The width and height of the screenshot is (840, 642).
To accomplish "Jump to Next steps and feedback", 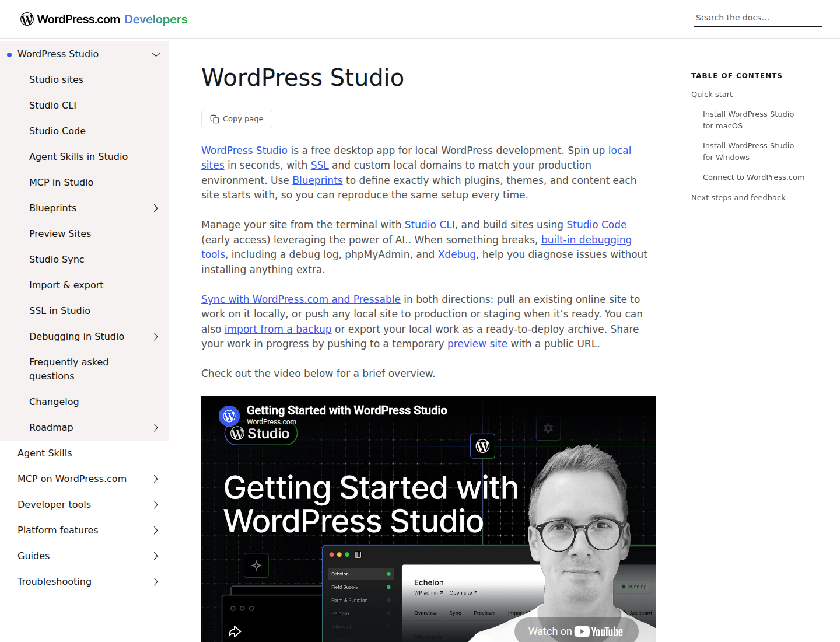I will (738, 198).
